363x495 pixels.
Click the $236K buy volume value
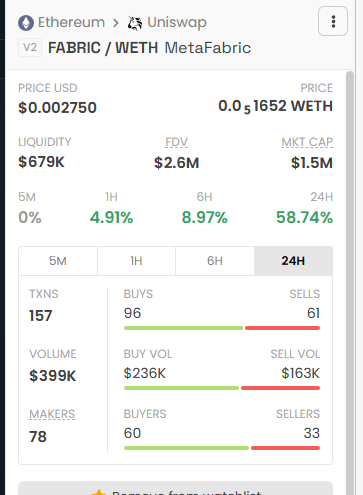pyautogui.click(x=144, y=373)
